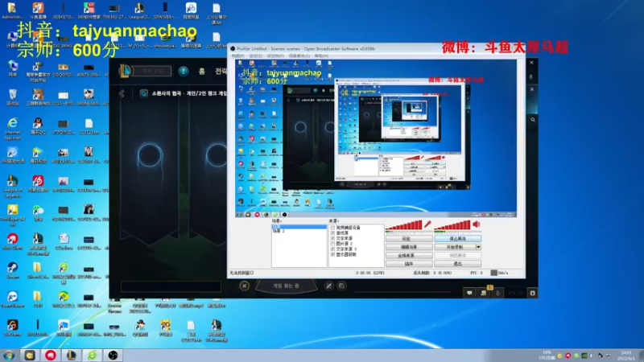Select the League of Legends desktop shortcut
Viewport: 644px width, 362px height.
[12, 187]
